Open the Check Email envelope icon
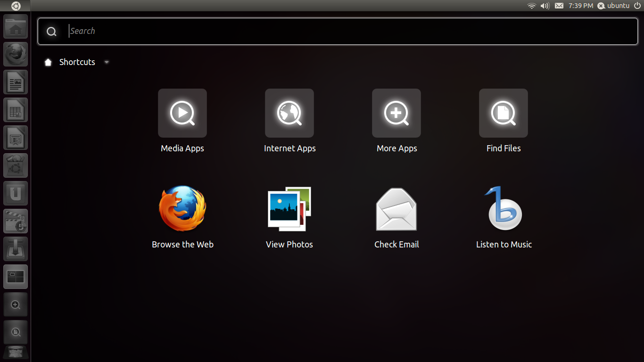Image resolution: width=644 pixels, height=362 pixels. coord(396,209)
